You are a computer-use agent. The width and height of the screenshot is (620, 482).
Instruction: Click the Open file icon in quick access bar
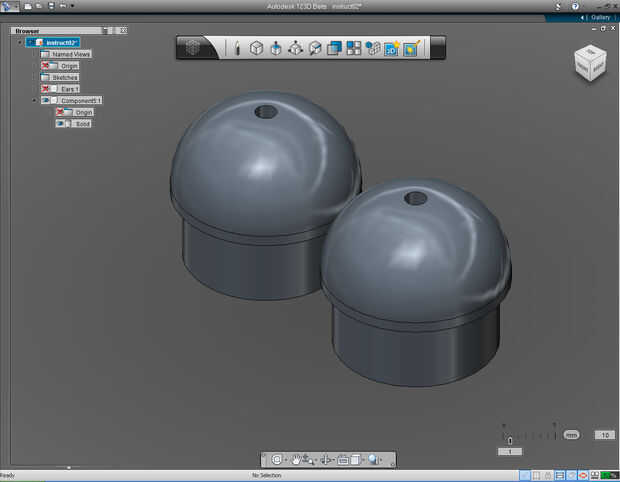point(39,6)
